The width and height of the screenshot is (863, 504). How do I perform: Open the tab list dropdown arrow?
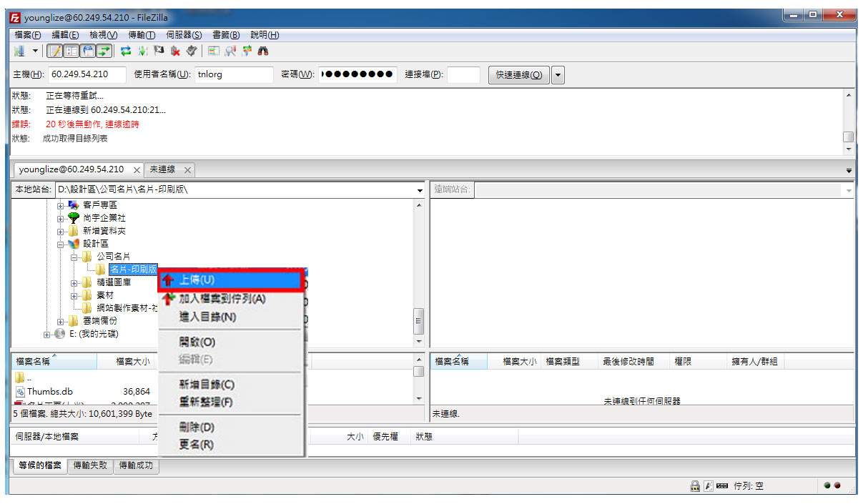point(849,170)
